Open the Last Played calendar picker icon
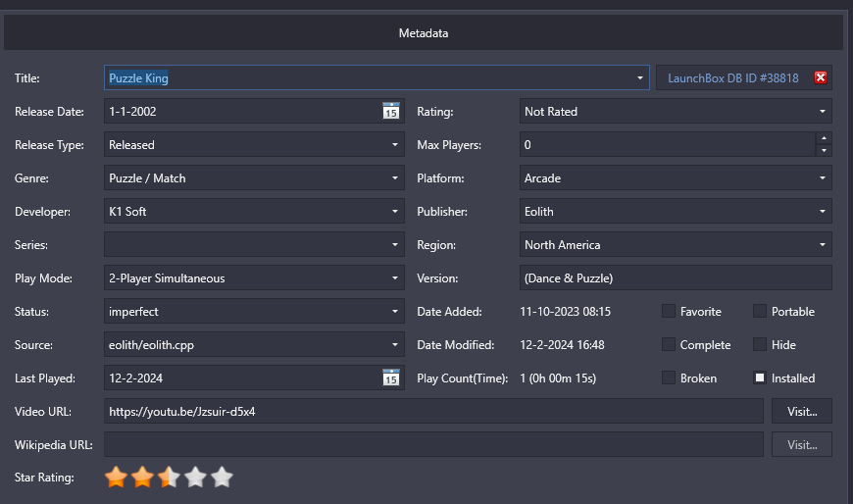 click(390, 378)
